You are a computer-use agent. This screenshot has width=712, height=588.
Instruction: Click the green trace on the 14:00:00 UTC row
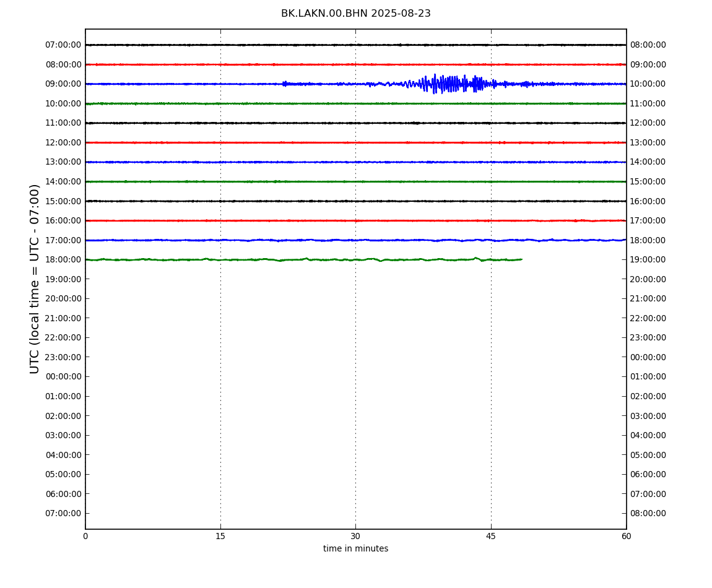355,181
